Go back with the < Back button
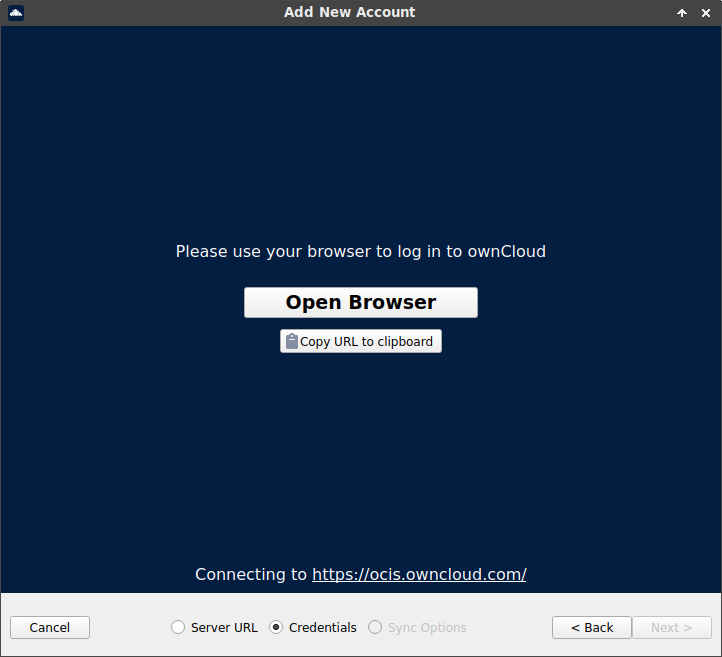 (592, 628)
